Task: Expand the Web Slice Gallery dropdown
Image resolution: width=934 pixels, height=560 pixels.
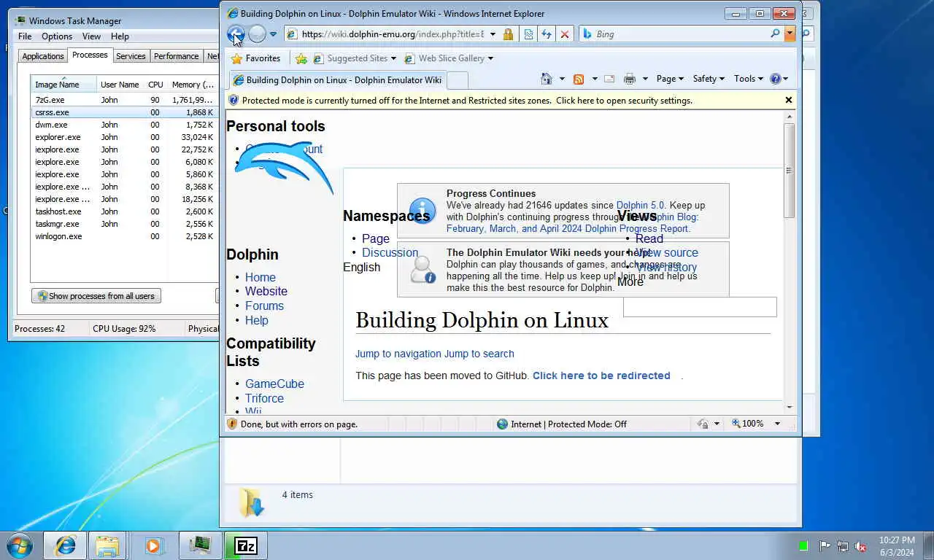Action: [x=490, y=58]
